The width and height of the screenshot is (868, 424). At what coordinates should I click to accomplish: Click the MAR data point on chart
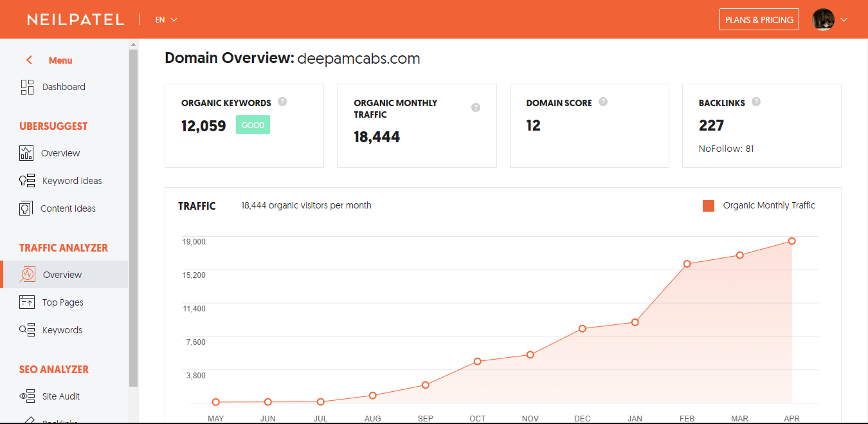click(740, 255)
